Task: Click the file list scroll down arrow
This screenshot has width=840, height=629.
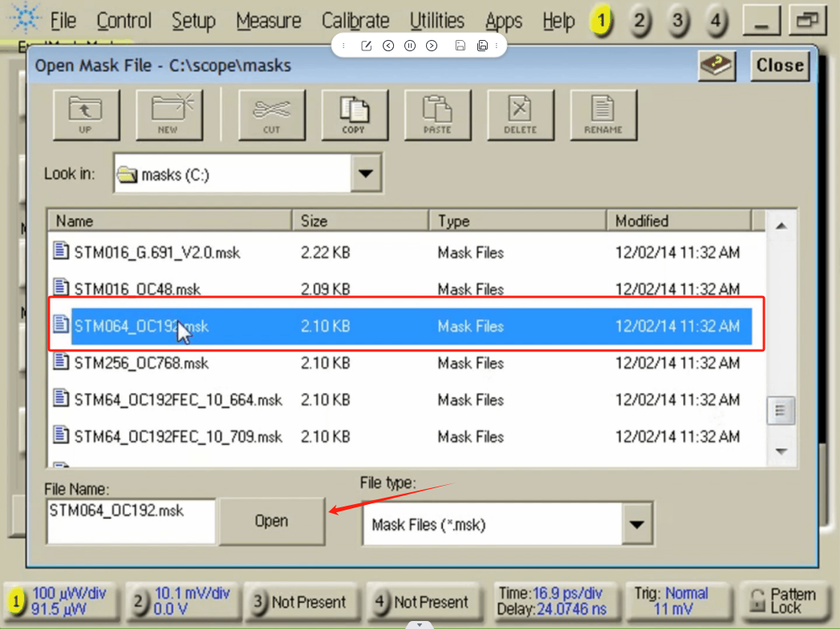Action: [x=782, y=452]
